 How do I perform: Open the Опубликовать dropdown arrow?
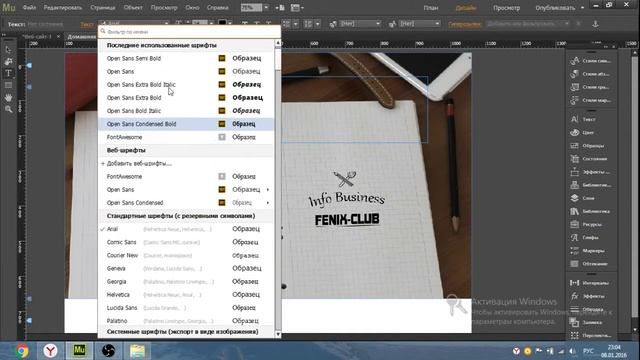(x=582, y=8)
